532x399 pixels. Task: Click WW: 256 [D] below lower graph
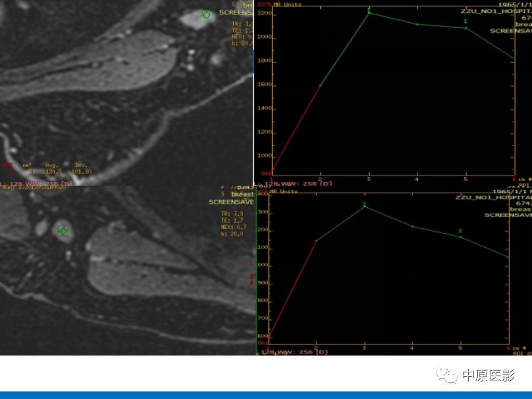pos(303,352)
